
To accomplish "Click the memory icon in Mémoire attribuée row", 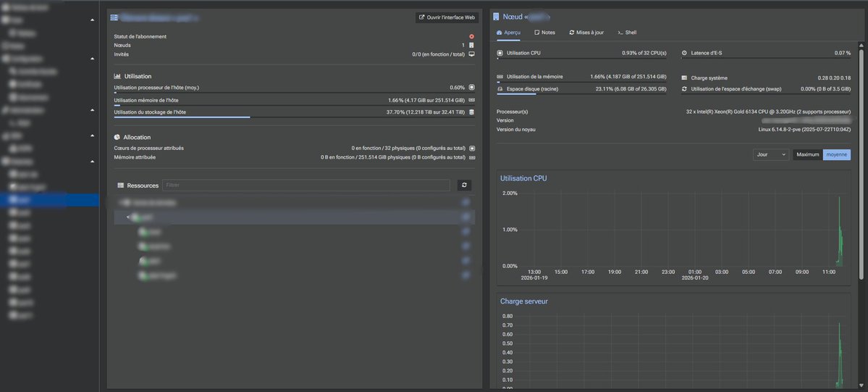I will (x=471, y=157).
